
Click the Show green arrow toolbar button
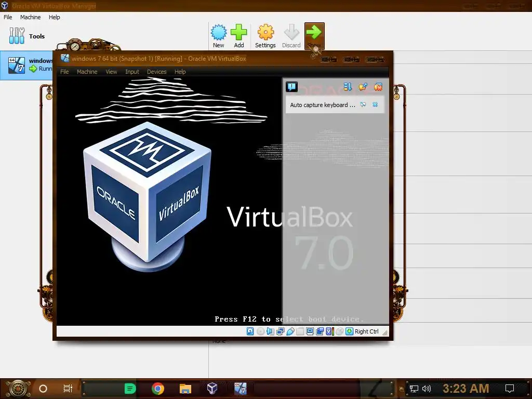pyautogui.click(x=314, y=36)
